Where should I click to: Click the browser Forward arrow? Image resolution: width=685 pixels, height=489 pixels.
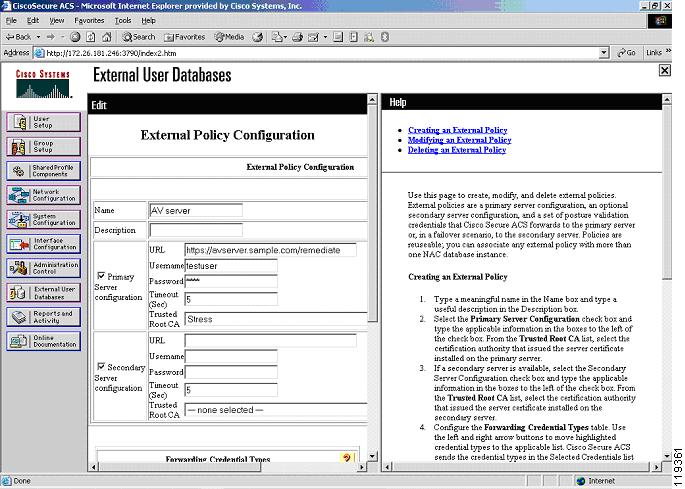tap(50, 37)
